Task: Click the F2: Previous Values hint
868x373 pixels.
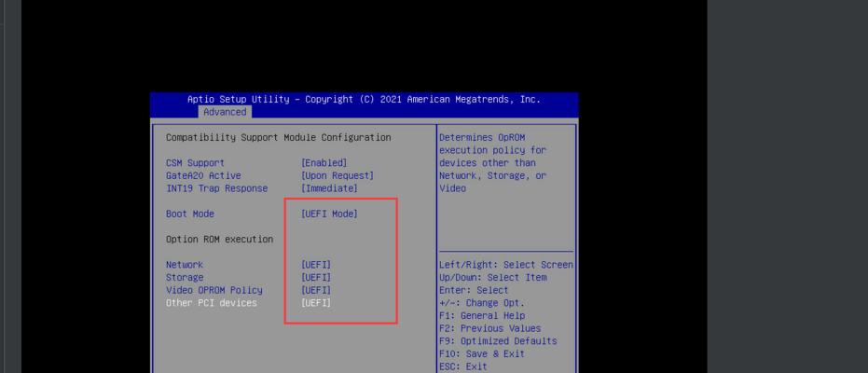Action: [x=489, y=328]
